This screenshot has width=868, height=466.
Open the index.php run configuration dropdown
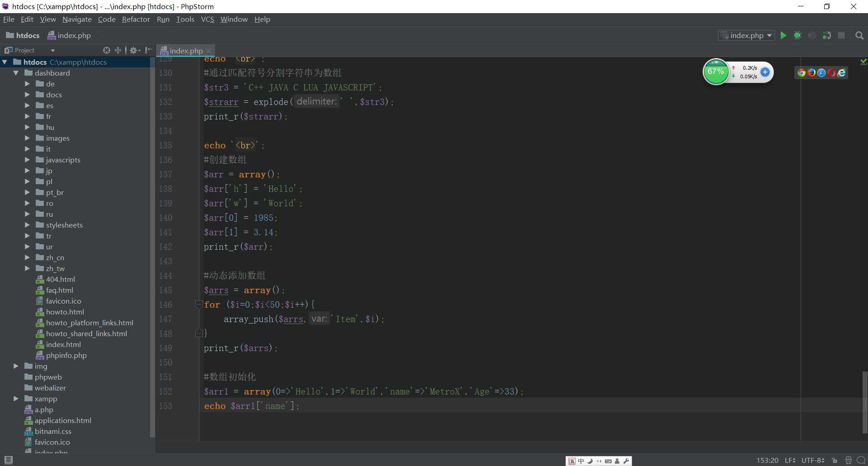(746, 35)
